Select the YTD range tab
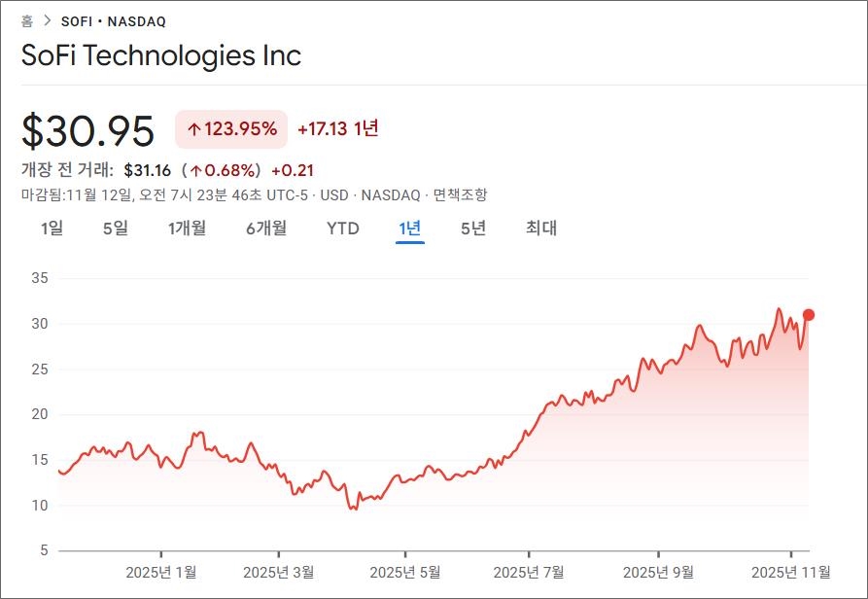 click(342, 229)
